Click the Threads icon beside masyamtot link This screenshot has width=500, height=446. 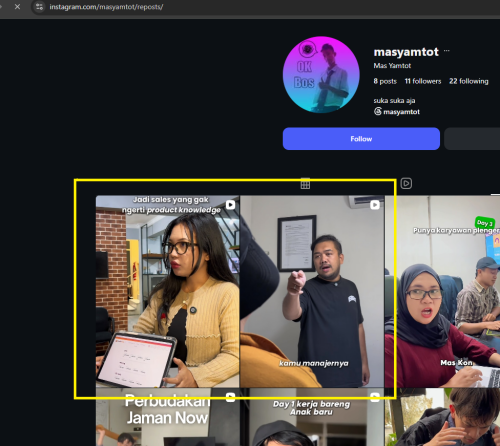coord(378,111)
